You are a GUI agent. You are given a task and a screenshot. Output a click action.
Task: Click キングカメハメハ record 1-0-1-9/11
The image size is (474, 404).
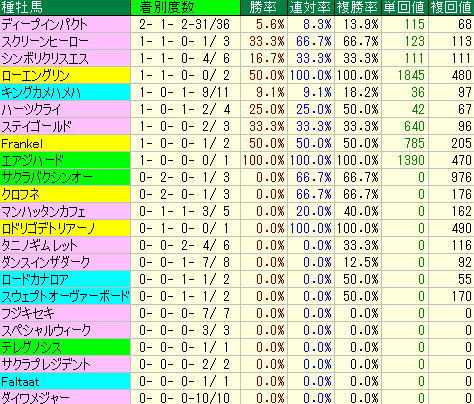(x=185, y=92)
